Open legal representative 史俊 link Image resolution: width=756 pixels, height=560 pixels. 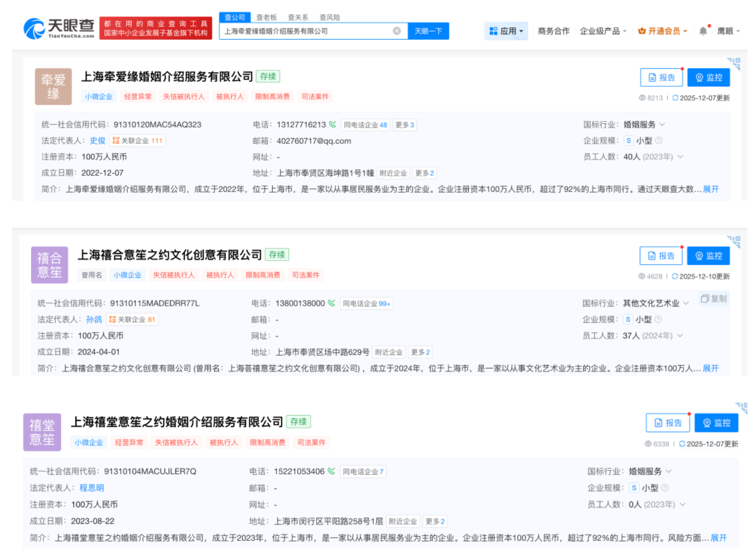[98, 141]
